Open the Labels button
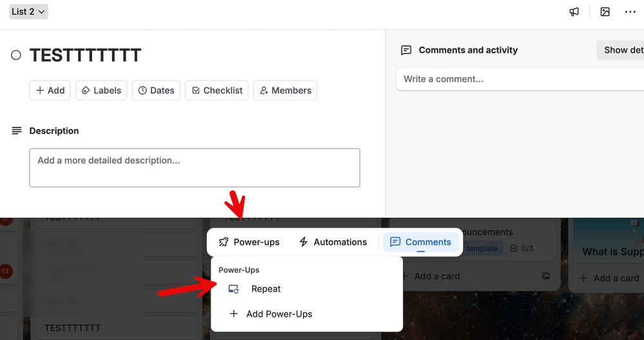 click(x=101, y=90)
